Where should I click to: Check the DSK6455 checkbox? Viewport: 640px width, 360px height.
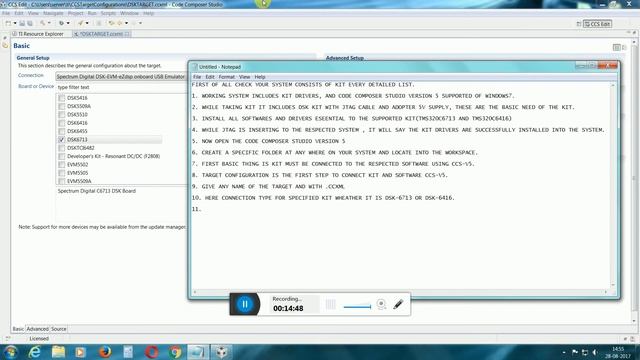coord(62,131)
